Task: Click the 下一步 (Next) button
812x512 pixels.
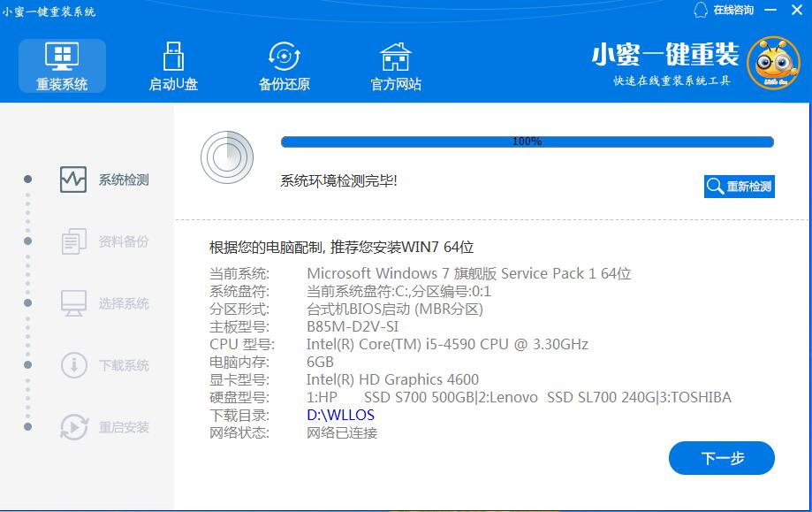Action: coord(724,458)
